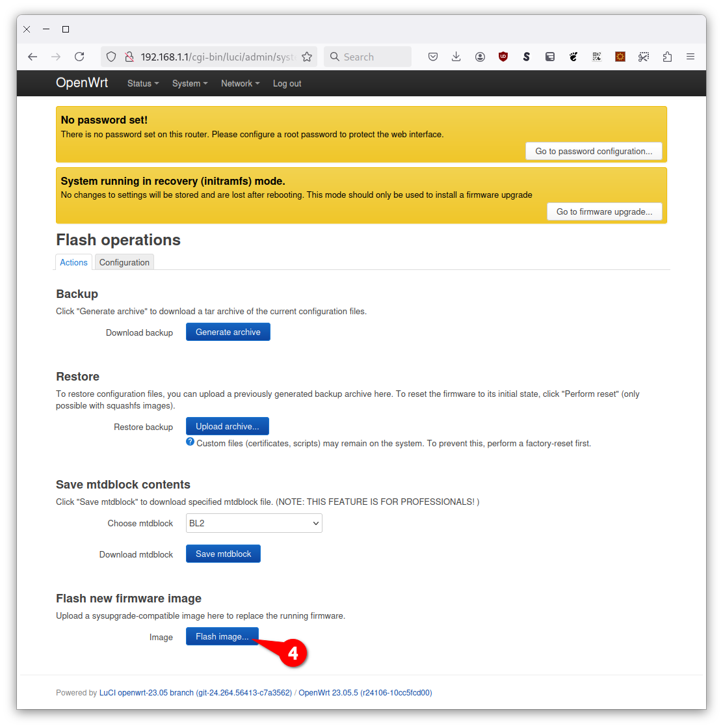Click the browser reload button

tap(79, 57)
